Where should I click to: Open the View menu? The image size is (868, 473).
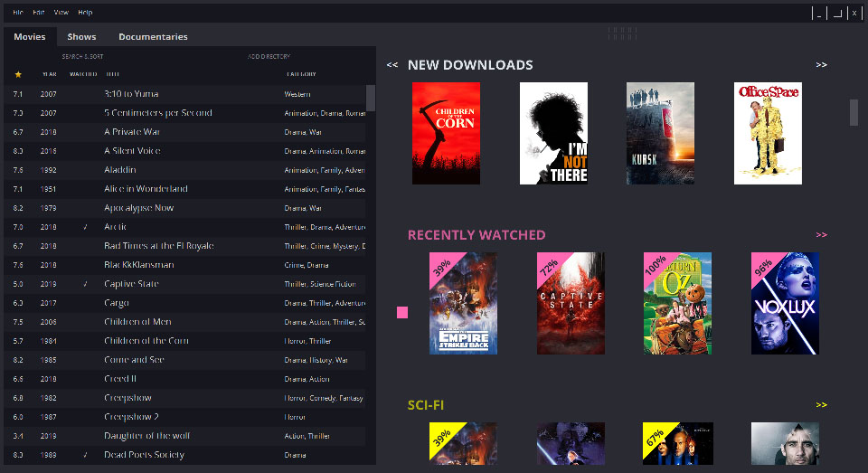pyautogui.click(x=61, y=12)
